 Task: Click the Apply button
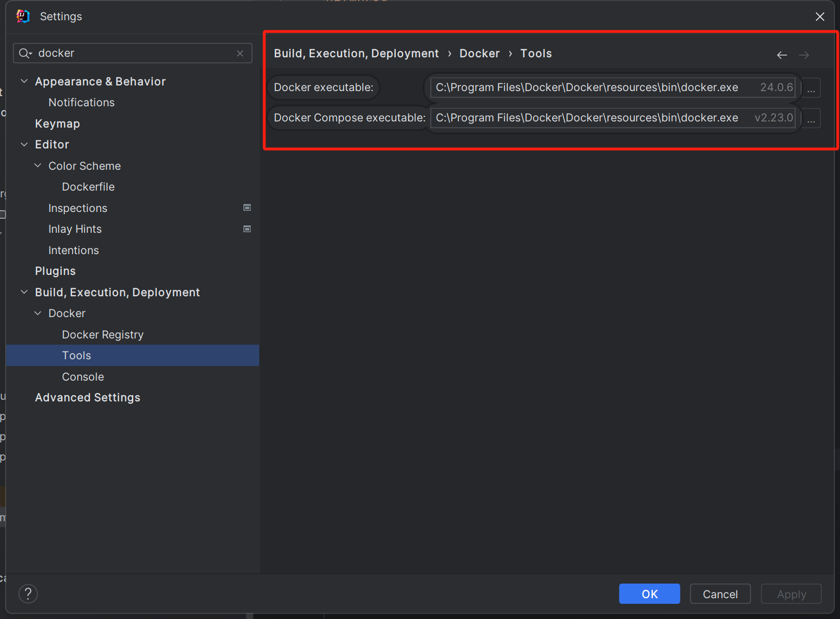click(x=791, y=594)
